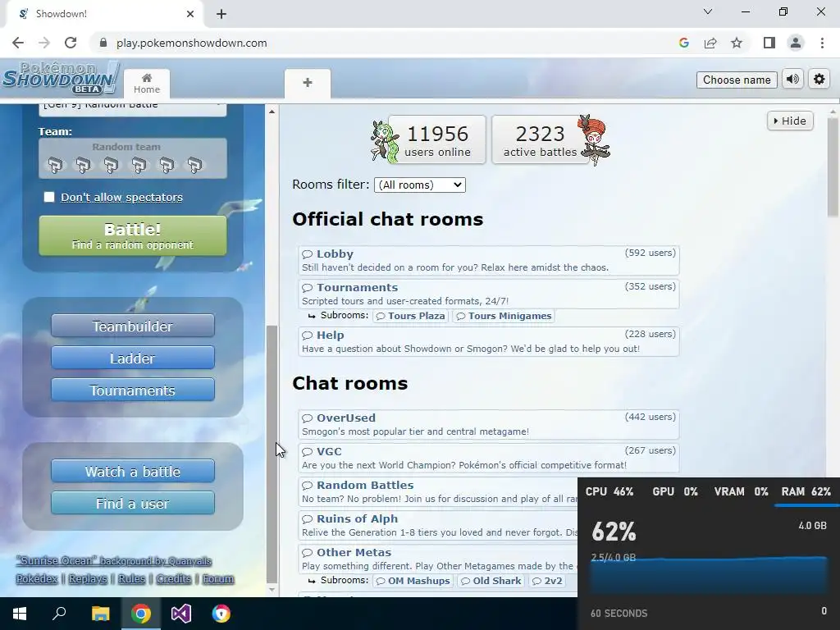The height and width of the screenshot is (630, 840).
Task: Switch to the VRAM monitor tab
Action: point(741,492)
